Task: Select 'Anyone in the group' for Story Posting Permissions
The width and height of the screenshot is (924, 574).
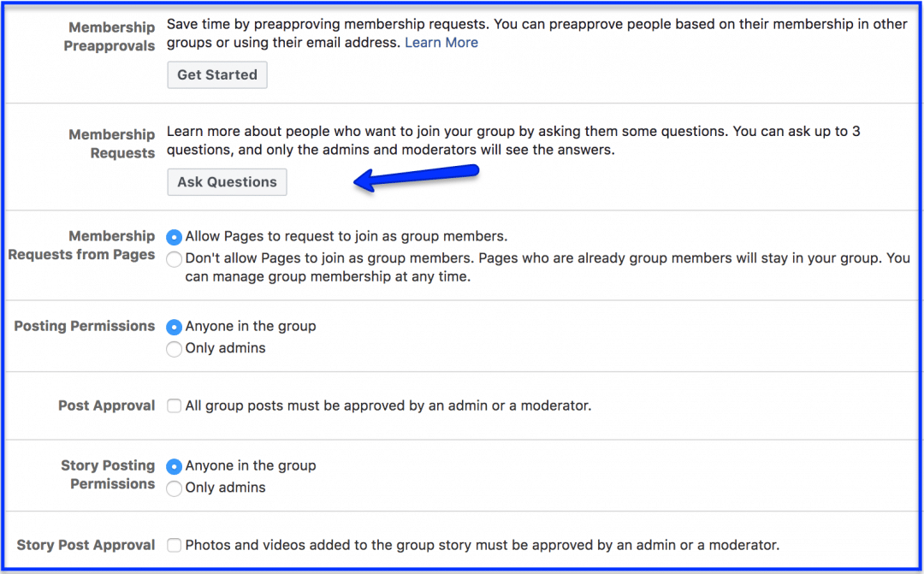Action: [174, 466]
